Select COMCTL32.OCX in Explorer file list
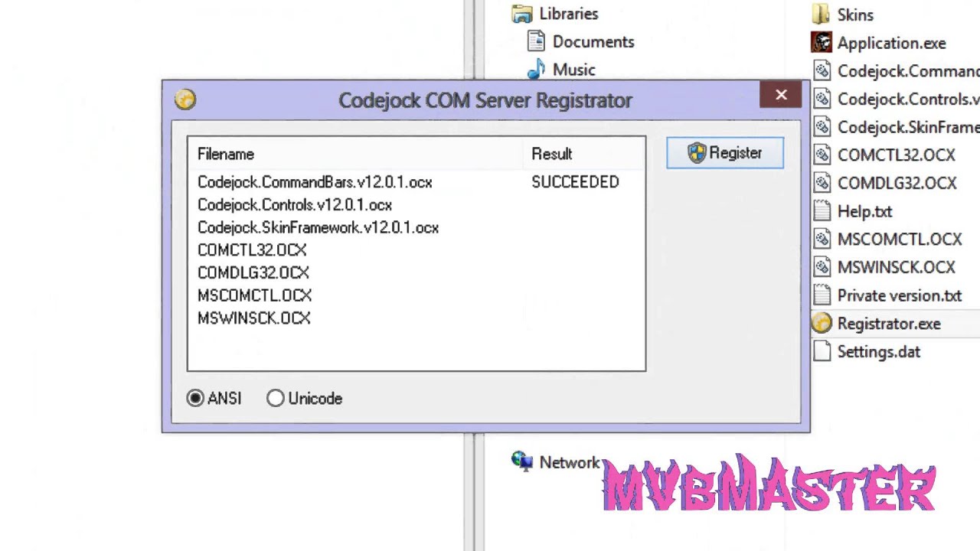The height and width of the screenshot is (551, 980). (x=896, y=155)
